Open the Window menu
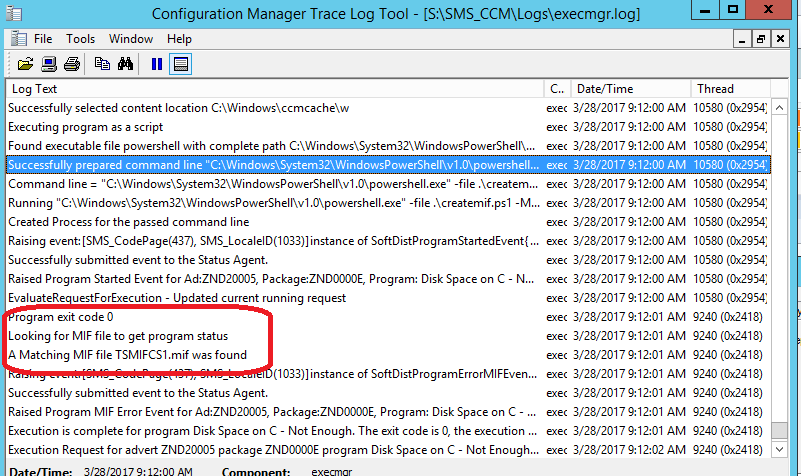Viewport: 801px width, 476px height. [x=131, y=39]
